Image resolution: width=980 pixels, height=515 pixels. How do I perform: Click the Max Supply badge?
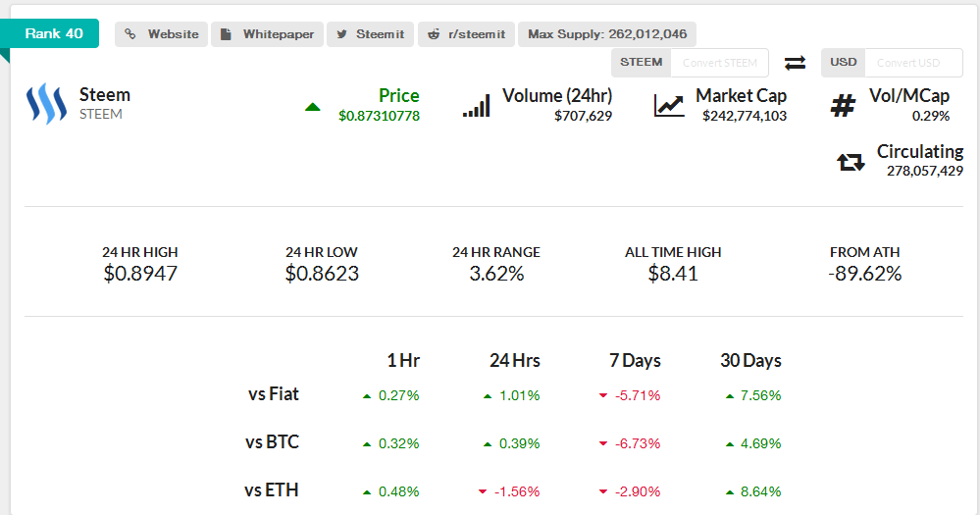coord(607,34)
